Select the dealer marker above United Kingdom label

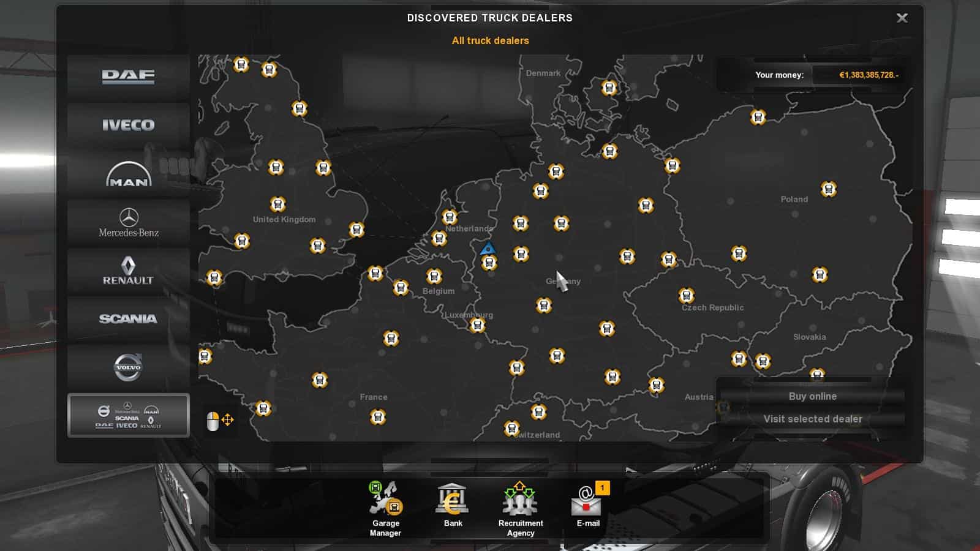pyautogui.click(x=277, y=204)
